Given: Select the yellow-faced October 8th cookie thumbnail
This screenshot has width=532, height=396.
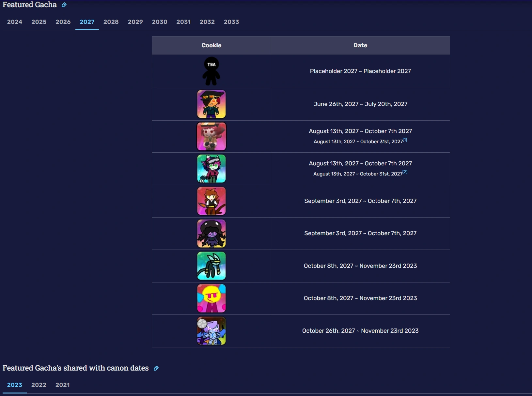Looking at the screenshot, I should pos(211,298).
